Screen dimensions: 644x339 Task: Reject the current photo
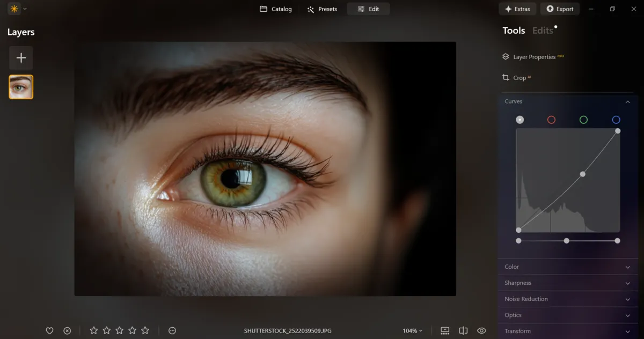pos(67,330)
